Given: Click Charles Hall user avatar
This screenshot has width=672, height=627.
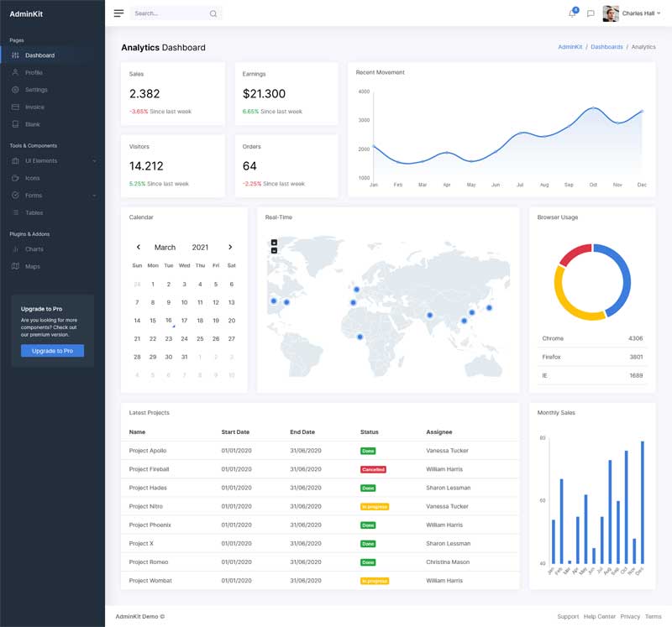Looking at the screenshot, I should point(611,13).
